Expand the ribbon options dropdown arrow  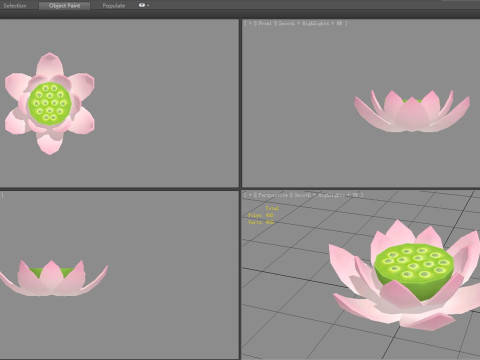pos(148,5)
